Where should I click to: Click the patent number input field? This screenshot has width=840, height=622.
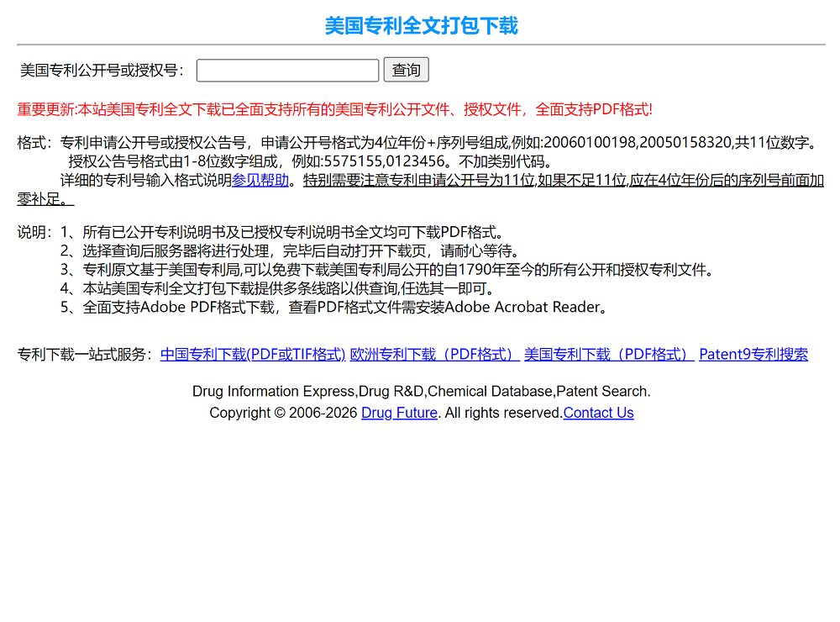tap(287, 70)
